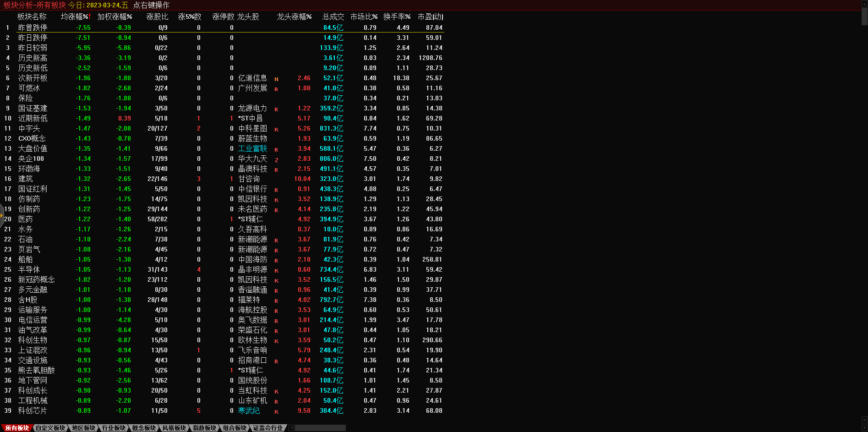Click the K marker beside 中科星图

coord(276,129)
